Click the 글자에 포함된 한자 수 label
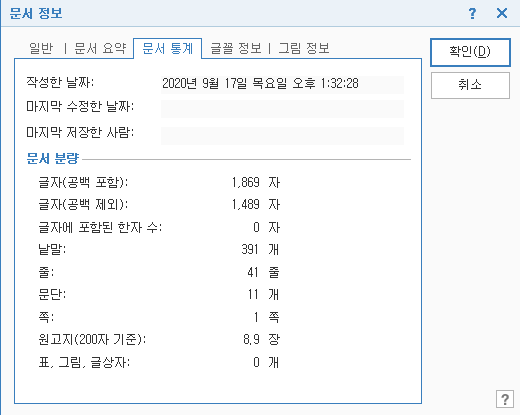This screenshot has height=415, width=520. click(100, 228)
